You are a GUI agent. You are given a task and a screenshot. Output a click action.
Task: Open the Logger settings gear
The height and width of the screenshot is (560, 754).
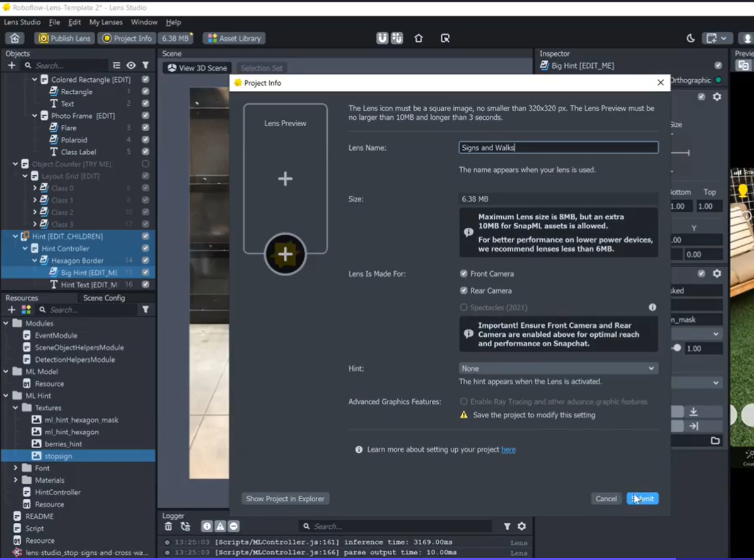(522, 527)
